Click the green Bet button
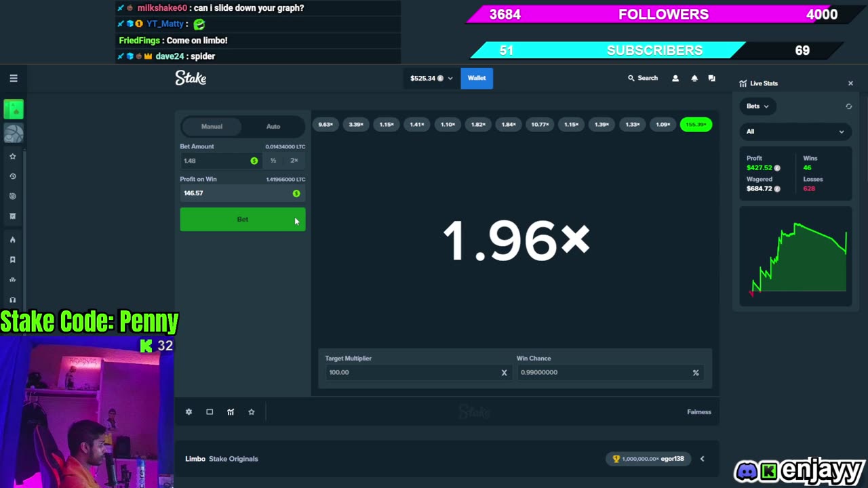 pyautogui.click(x=243, y=220)
